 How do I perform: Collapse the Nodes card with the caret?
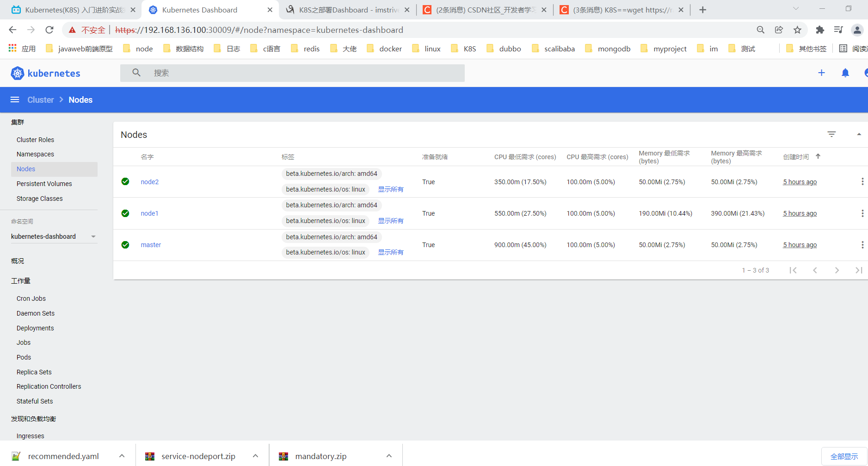859,134
